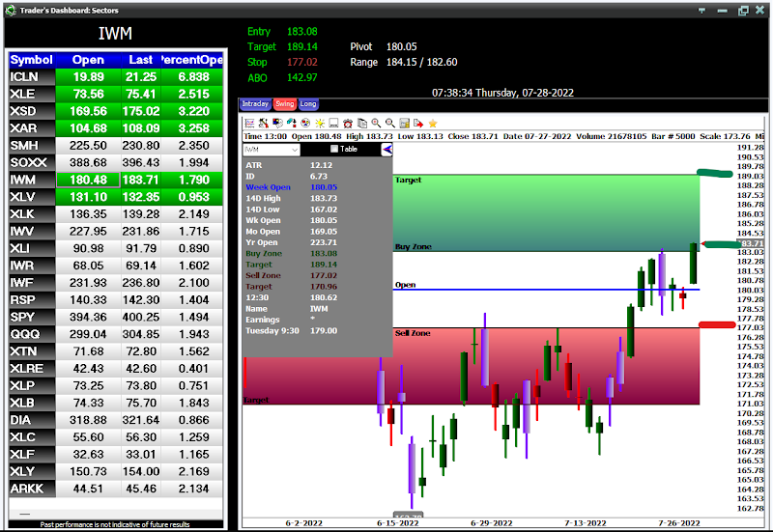The image size is (773, 532).
Task: Click the yellow star favorites icon
Action: click(433, 124)
